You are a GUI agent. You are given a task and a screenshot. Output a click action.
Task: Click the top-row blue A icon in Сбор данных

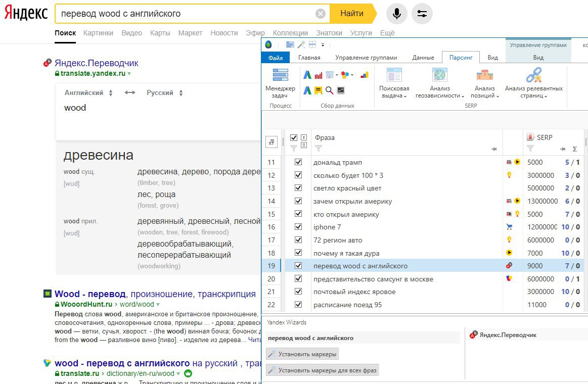tap(307, 75)
